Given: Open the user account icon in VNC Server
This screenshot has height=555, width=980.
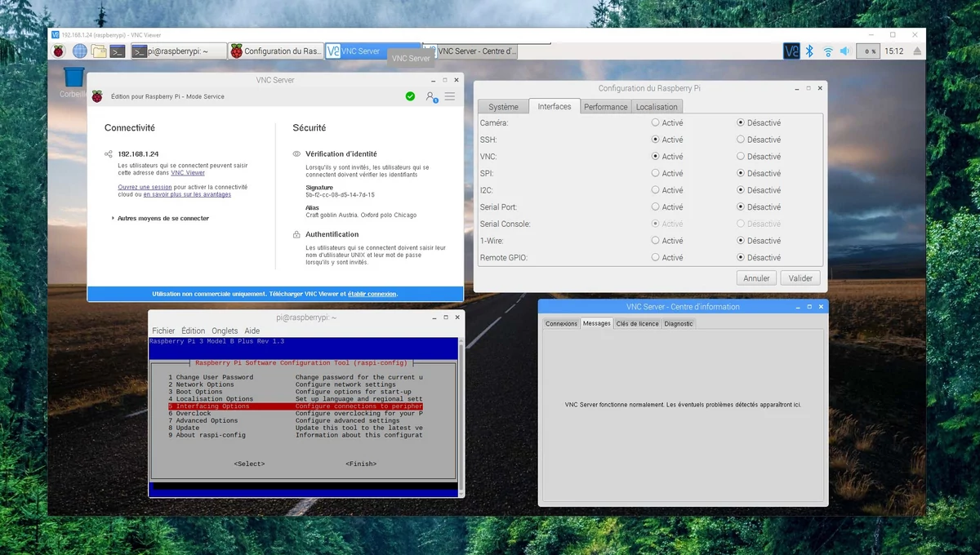Looking at the screenshot, I should coord(431,96).
